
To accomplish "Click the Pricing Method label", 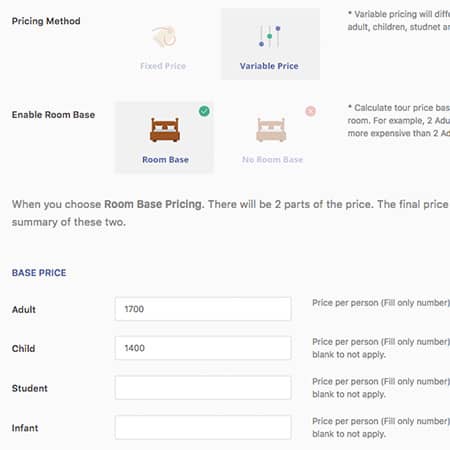I will pos(46,21).
